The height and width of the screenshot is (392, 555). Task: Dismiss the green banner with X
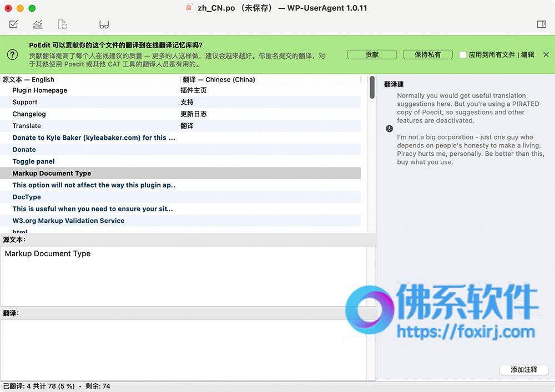point(546,54)
